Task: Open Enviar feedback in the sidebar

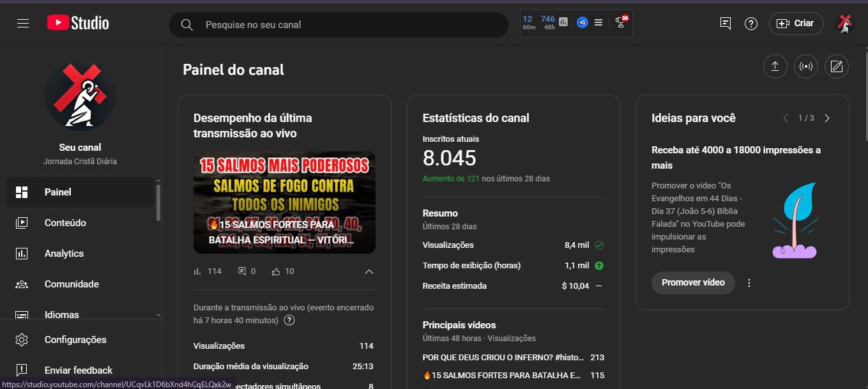Action: pyautogui.click(x=80, y=370)
